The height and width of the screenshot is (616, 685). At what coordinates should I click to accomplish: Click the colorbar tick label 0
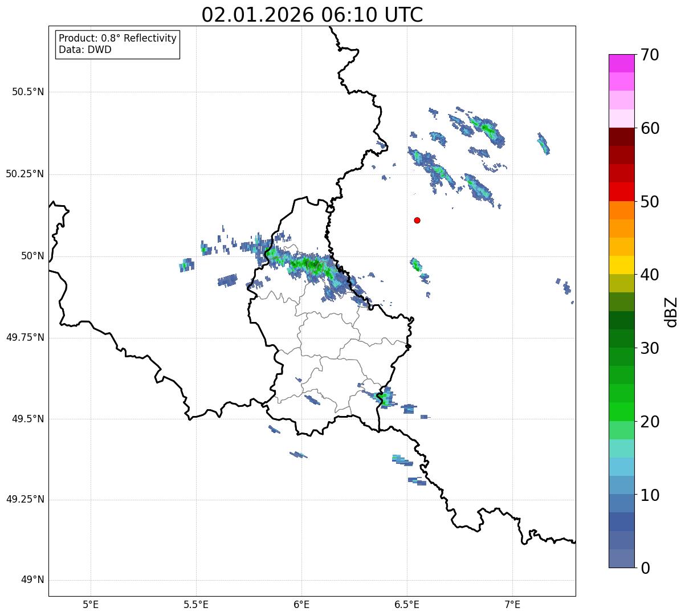tap(646, 568)
